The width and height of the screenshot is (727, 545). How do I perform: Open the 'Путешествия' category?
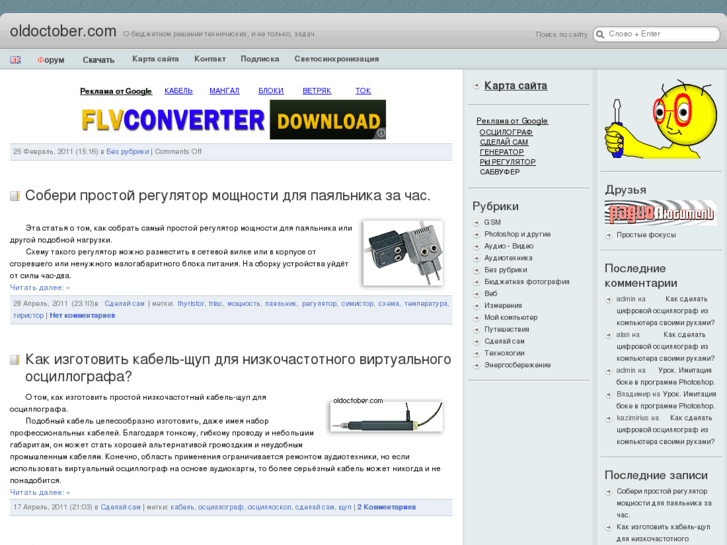[507, 329]
